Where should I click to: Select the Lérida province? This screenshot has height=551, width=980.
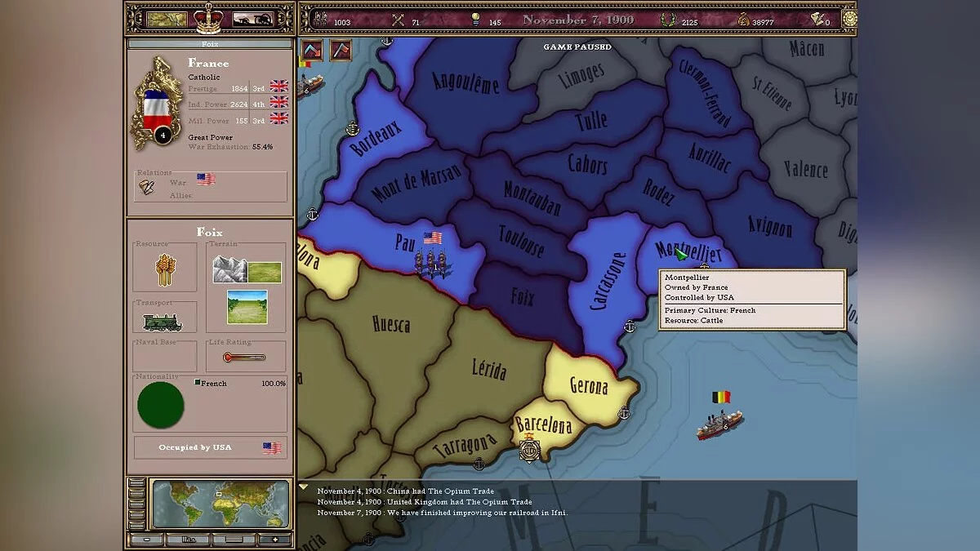[x=488, y=369]
